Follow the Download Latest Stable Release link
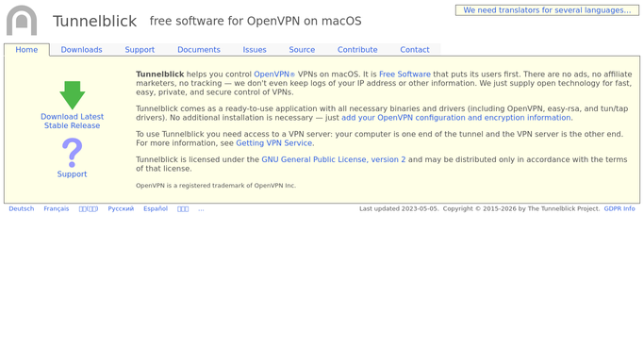Viewport: 644px width, 362px height. click(x=73, y=121)
